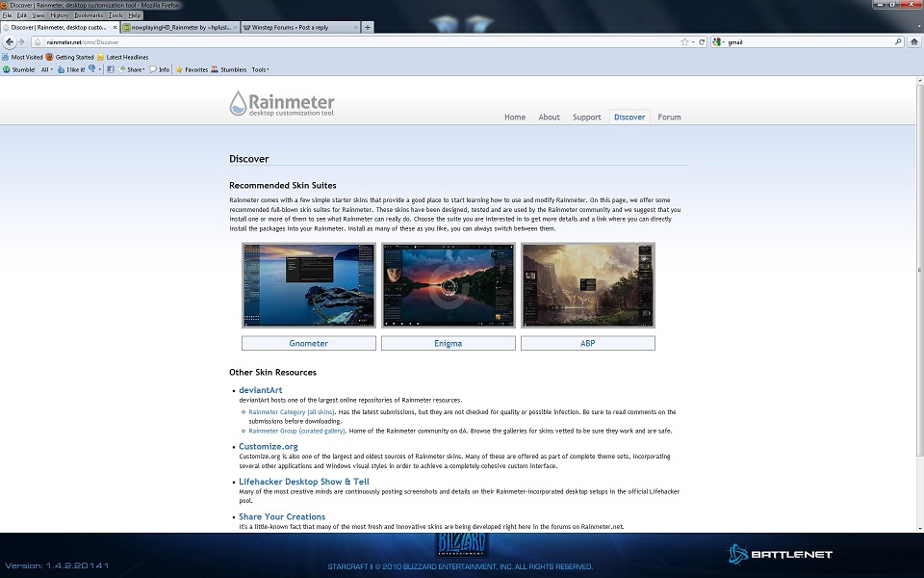The height and width of the screenshot is (578, 924).
Task: Open the Bookmarks menu
Action: point(89,15)
